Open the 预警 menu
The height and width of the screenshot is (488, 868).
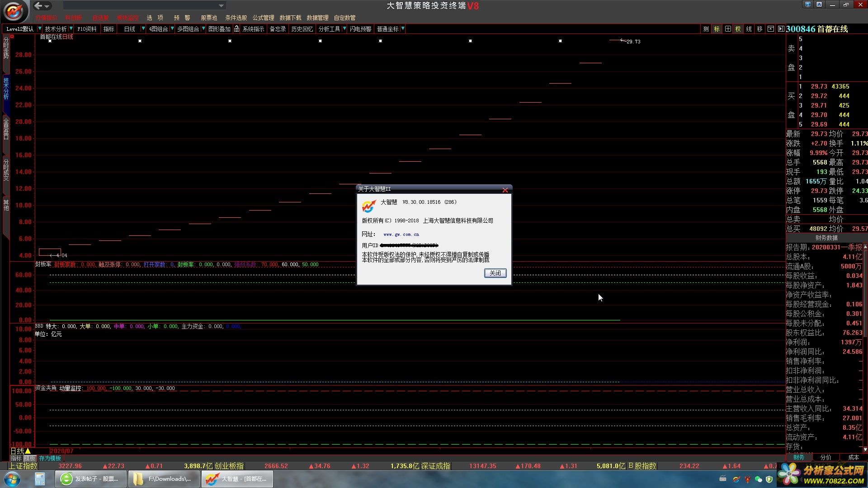point(182,18)
